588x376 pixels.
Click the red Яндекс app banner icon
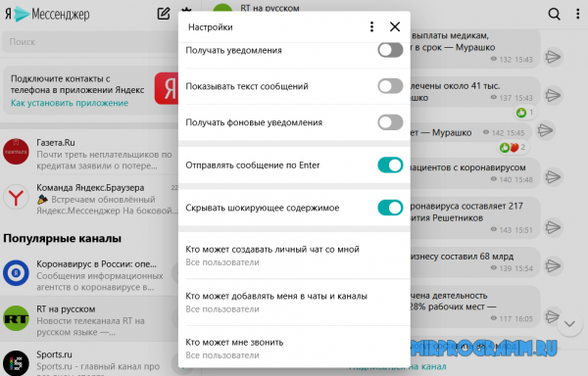[167, 89]
